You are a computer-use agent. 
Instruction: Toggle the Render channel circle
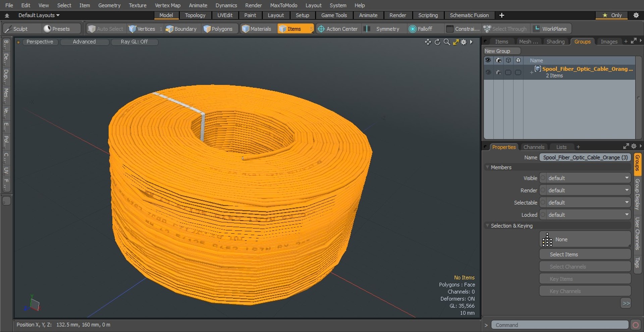pyautogui.click(x=543, y=190)
